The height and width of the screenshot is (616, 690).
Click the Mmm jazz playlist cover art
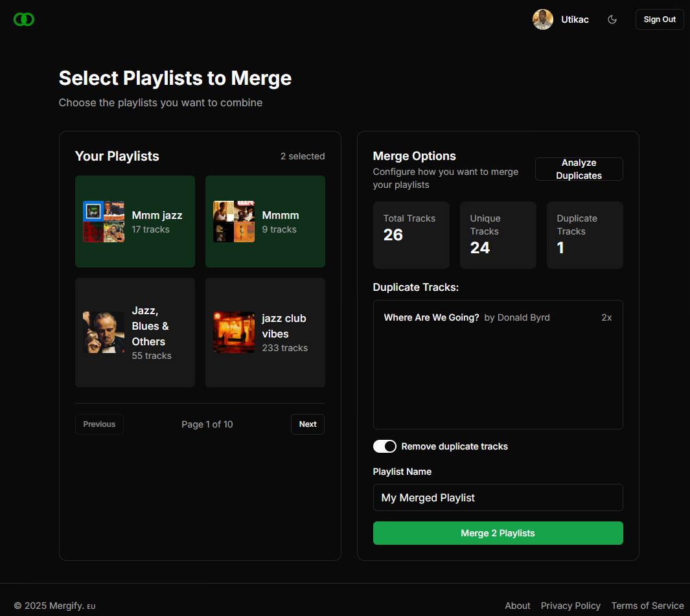(x=104, y=222)
